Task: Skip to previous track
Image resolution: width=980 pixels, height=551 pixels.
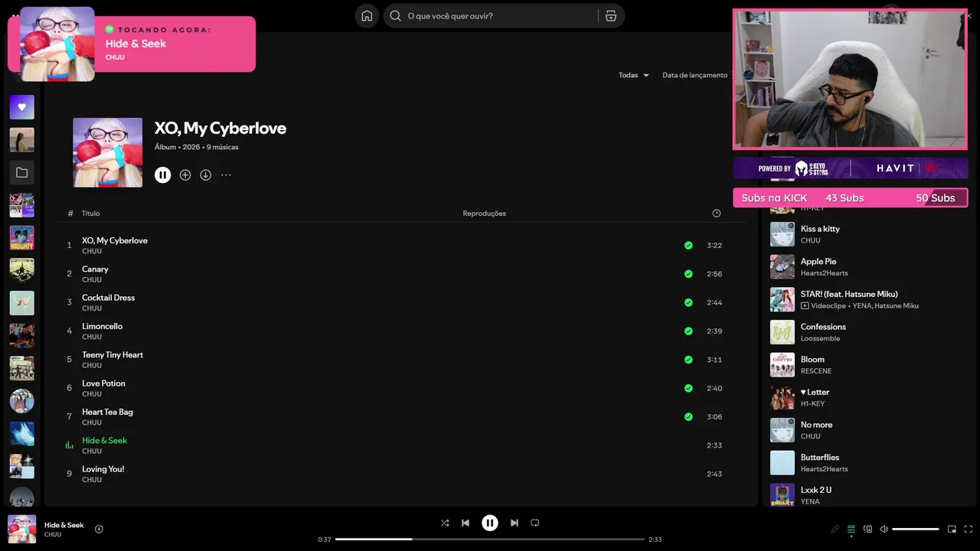Action: tap(465, 523)
